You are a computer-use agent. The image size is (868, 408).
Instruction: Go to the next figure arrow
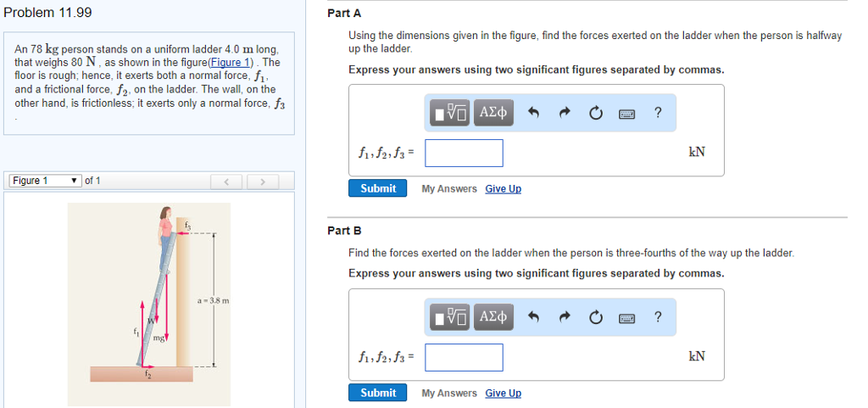click(264, 181)
